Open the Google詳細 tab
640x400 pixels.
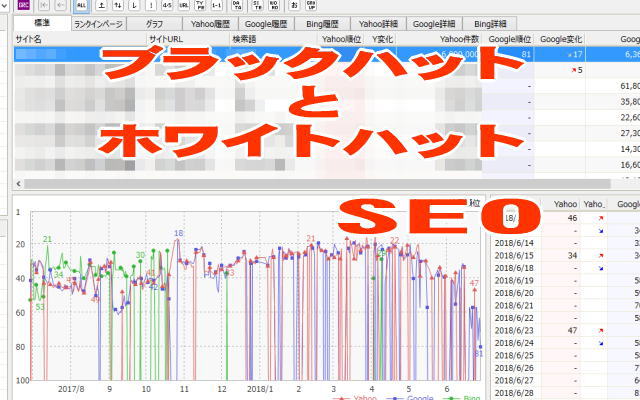tap(434, 24)
